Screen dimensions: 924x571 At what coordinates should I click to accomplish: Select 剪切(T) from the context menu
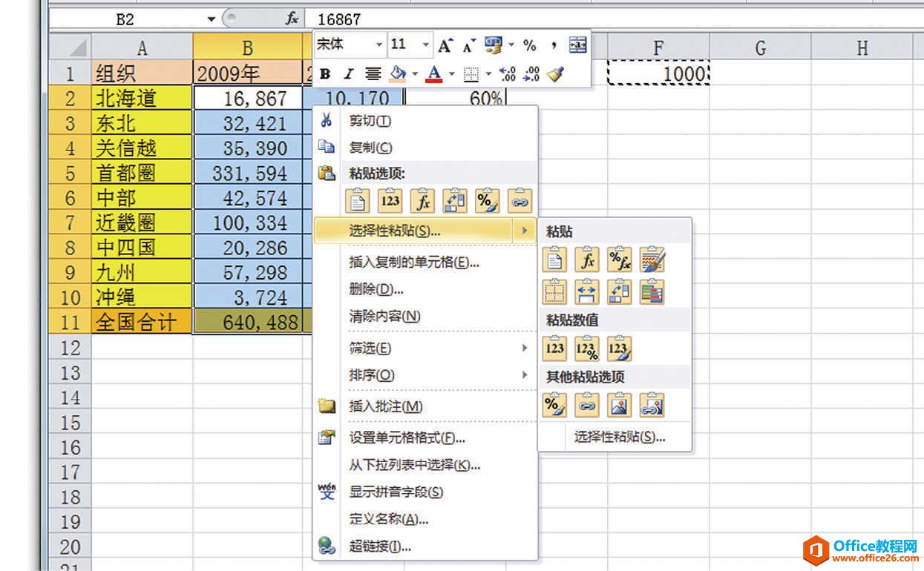tap(425, 121)
